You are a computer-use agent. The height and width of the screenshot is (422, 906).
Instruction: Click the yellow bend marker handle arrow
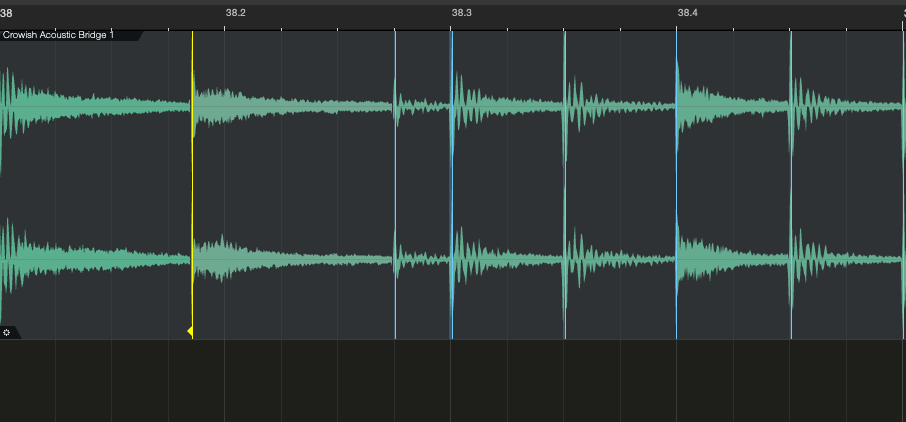click(x=190, y=331)
